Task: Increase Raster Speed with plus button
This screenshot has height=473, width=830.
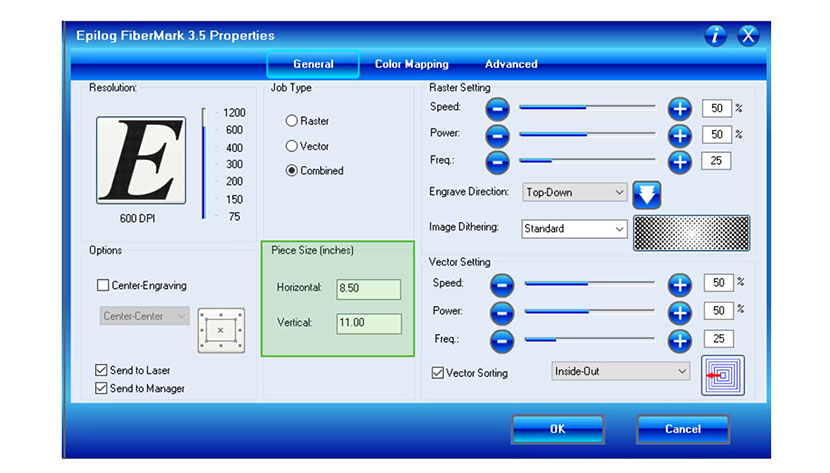Action: 680,108
